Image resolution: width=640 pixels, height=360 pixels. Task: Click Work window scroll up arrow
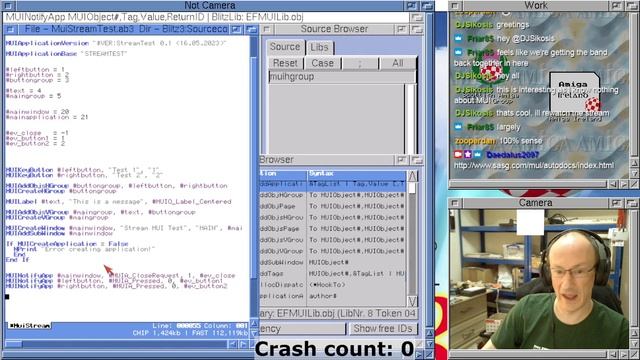point(634,163)
